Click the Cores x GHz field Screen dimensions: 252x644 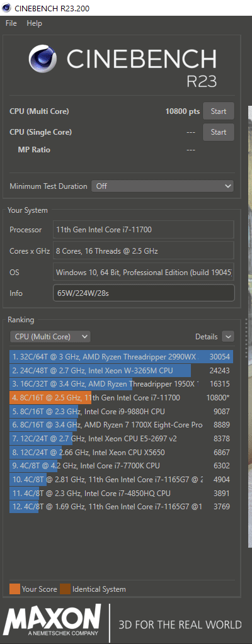coord(144,251)
